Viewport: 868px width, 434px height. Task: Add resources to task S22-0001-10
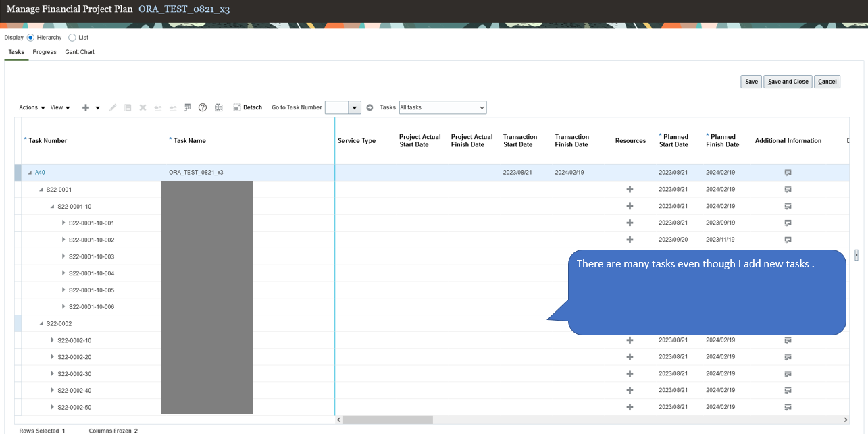tap(630, 207)
